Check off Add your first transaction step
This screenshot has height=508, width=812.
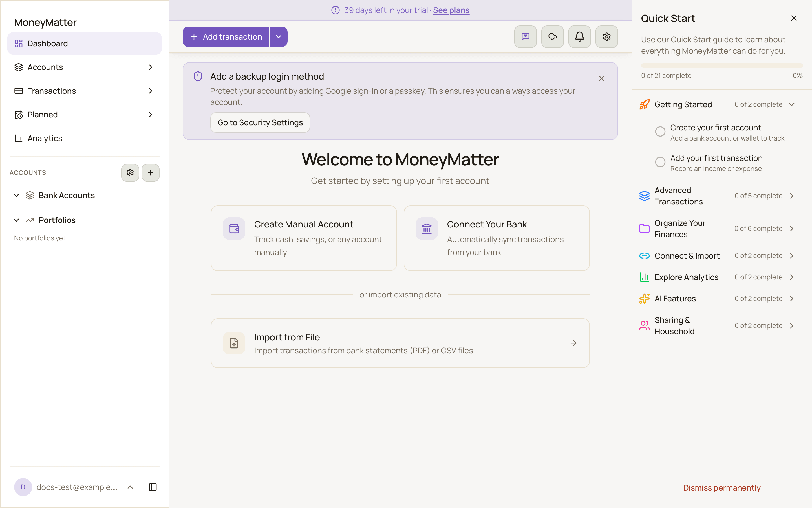[x=660, y=162]
